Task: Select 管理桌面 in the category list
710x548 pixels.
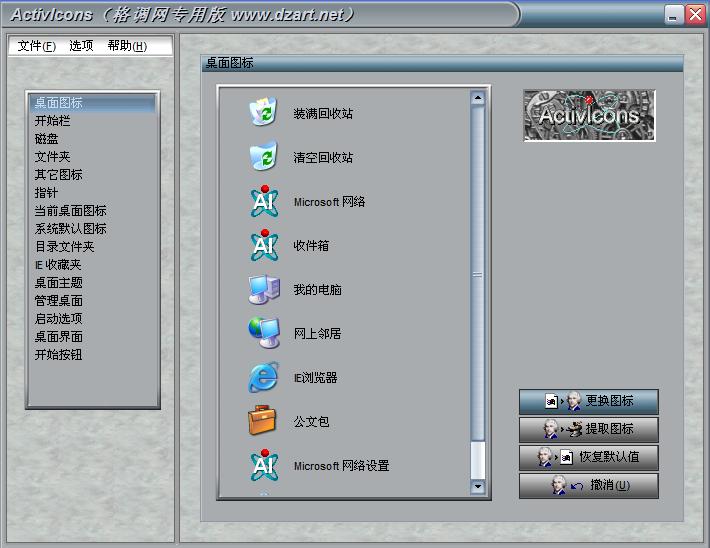Action: point(93,301)
